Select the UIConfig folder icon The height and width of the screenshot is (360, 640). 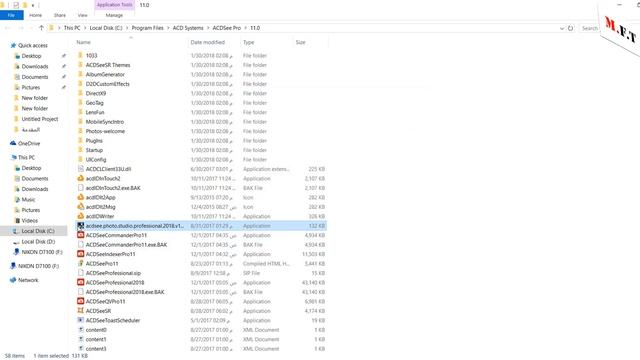click(80, 160)
